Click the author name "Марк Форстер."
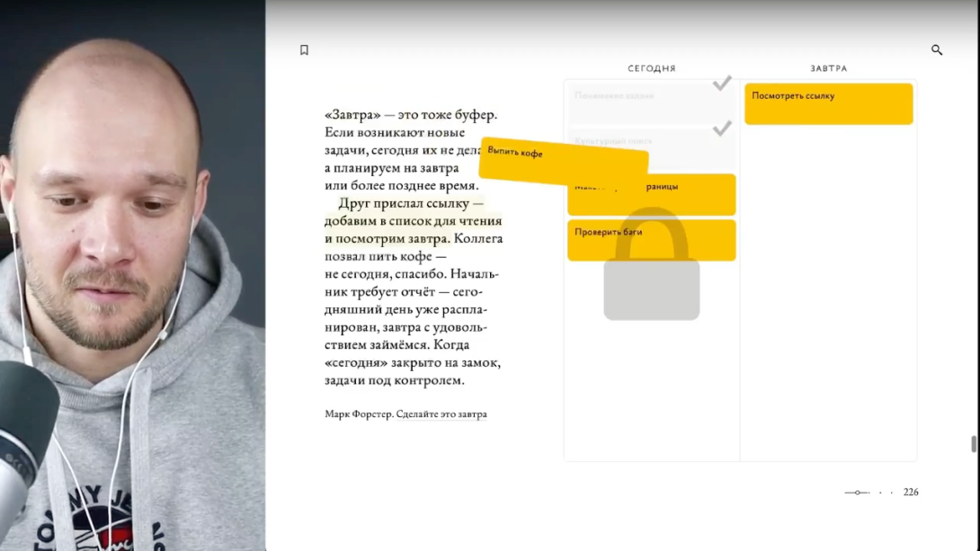The image size is (980, 551). click(360, 414)
